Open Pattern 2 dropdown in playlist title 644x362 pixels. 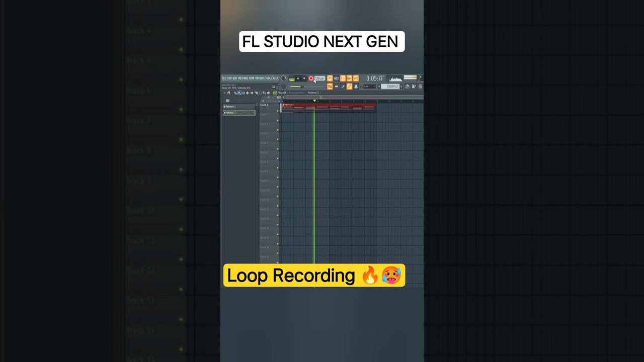point(314,93)
